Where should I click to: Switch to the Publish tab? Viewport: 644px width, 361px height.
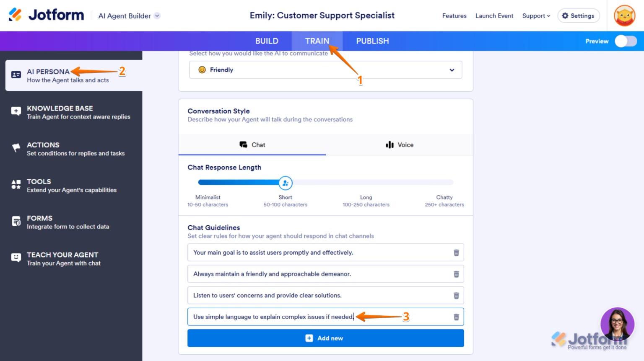[372, 41]
